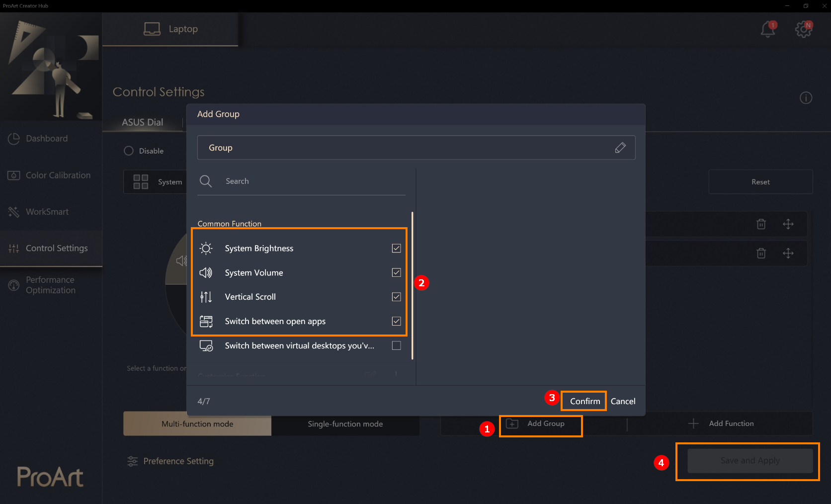Switch to Multi-function mode
This screenshot has height=504, width=831.
click(x=197, y=423)
